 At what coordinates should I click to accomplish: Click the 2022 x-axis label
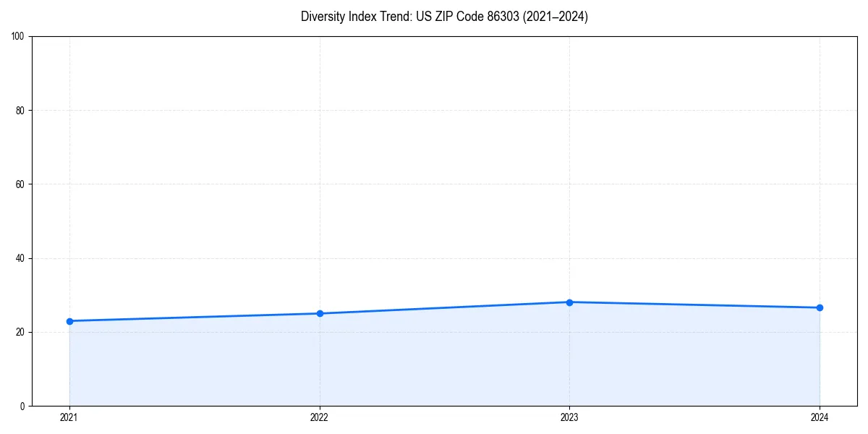[x=320, y=417]
